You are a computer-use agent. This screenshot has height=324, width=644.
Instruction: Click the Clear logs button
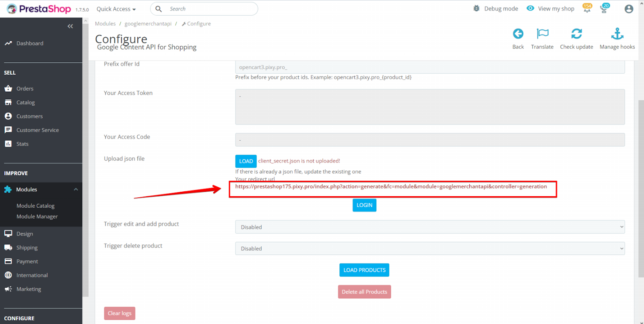click(x=120, y=314)
